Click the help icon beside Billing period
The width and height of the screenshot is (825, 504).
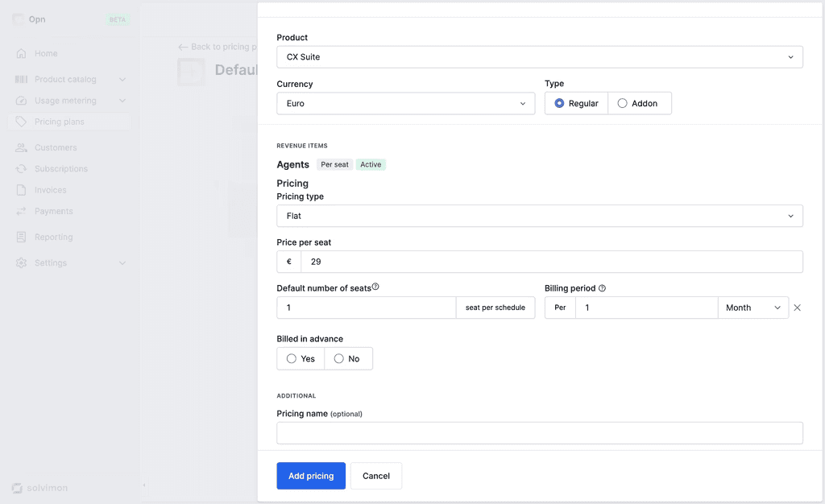[x=602, y=288]
